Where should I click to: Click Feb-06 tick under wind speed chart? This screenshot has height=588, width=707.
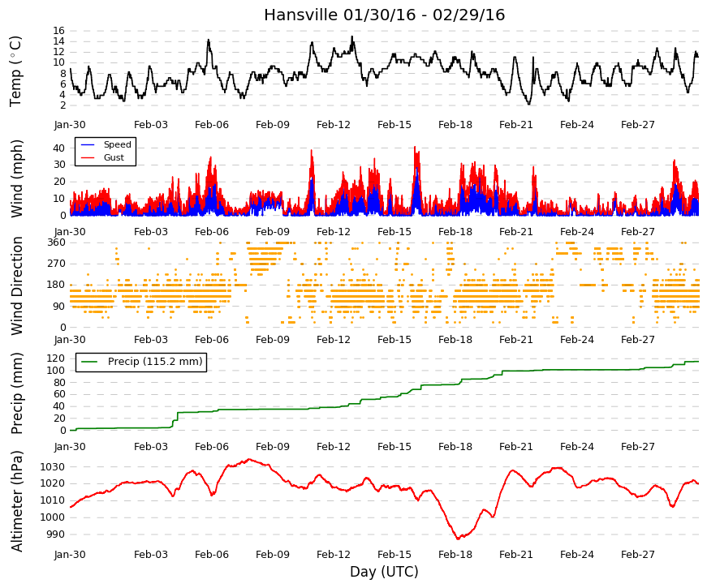click(x=212, y=232)
